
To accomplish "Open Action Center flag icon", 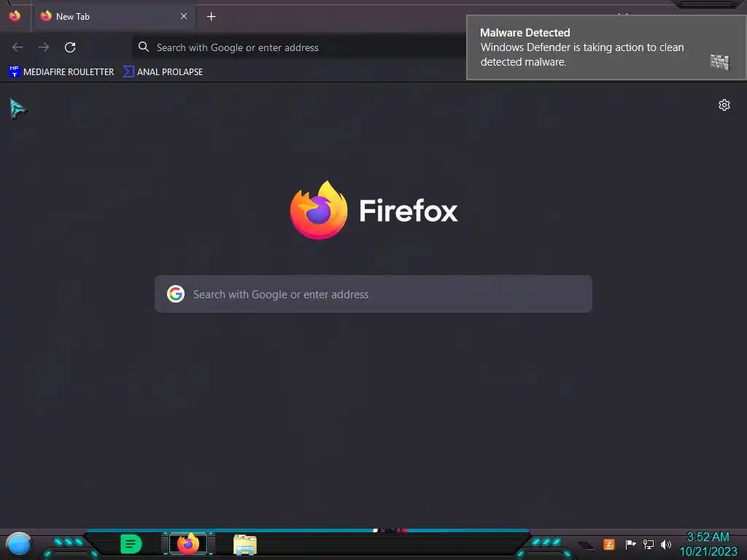I will tap(630, 544).
